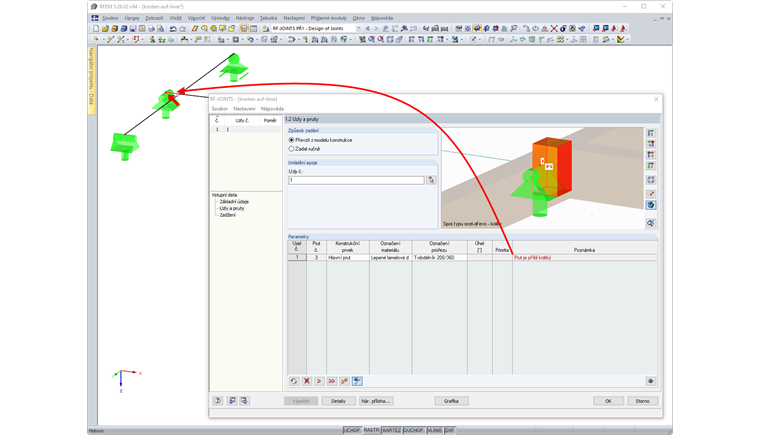This screenshot has width=760, height=435.
Task: Click single red arrow icon below table
Action: [319, 381]
